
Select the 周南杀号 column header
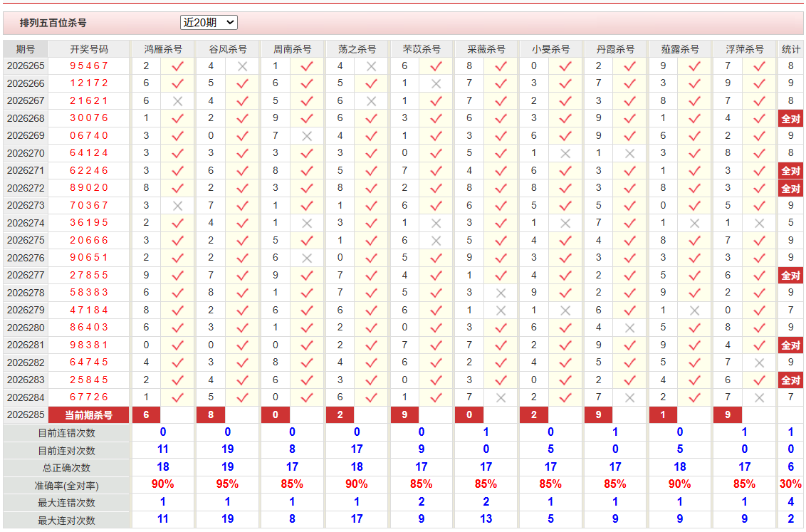[x=292, y=49]
